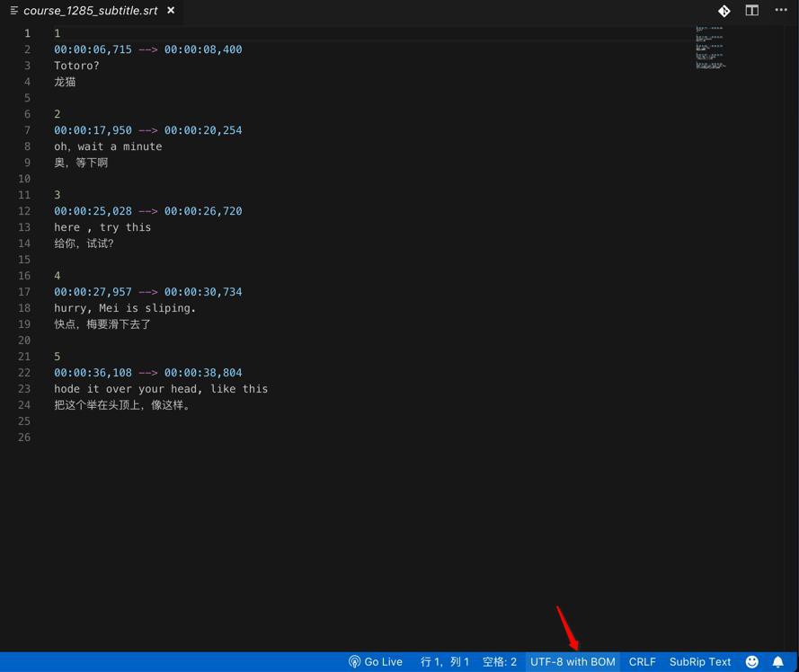Close the course_1285_subtitle.srt tab
799x672 pixels.
pos(171,10)
